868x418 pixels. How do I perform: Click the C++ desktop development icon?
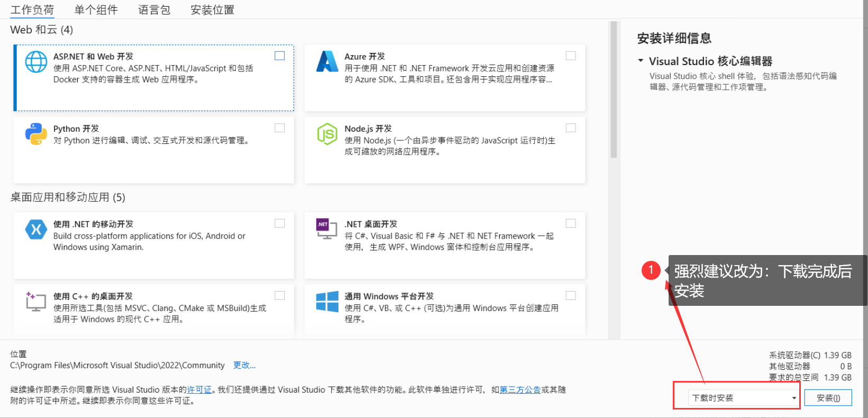36,301
